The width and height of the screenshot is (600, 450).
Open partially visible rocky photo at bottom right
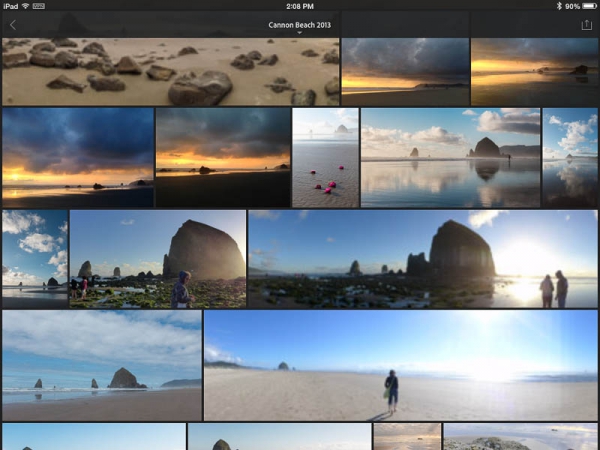coord(520,437)
